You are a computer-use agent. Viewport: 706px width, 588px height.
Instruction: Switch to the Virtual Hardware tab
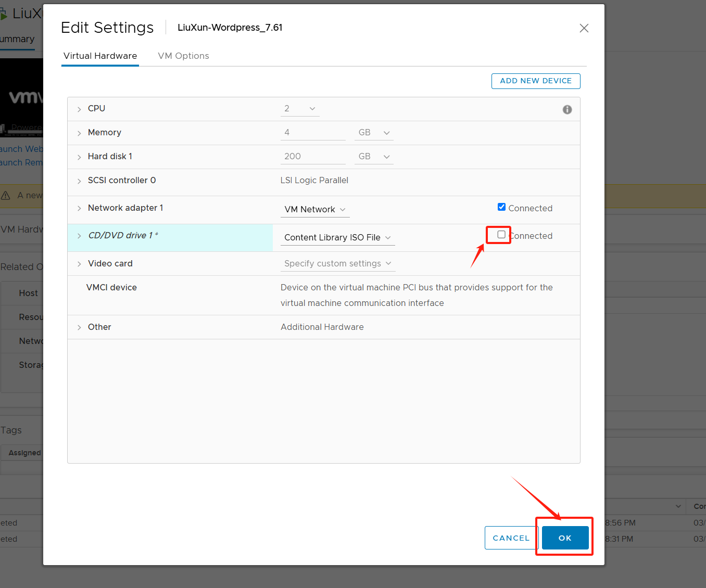point(100,56)
